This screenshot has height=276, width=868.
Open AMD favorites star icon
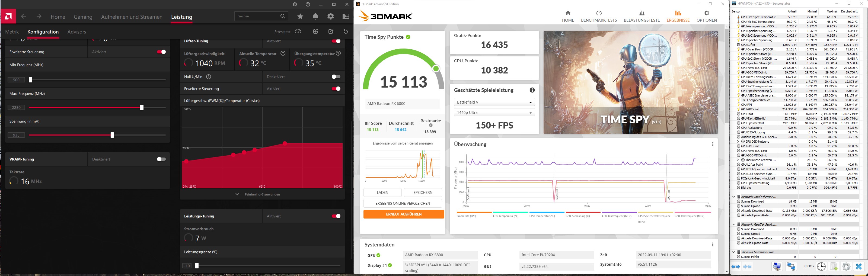tap(300, 17)
